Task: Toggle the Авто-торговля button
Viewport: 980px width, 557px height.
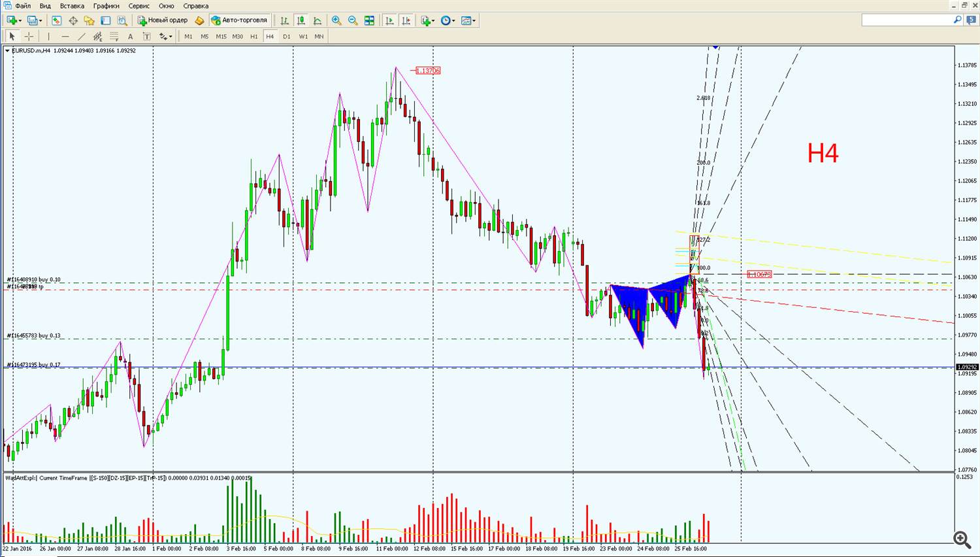Action: pyautogui.click(x=239, y=20)
